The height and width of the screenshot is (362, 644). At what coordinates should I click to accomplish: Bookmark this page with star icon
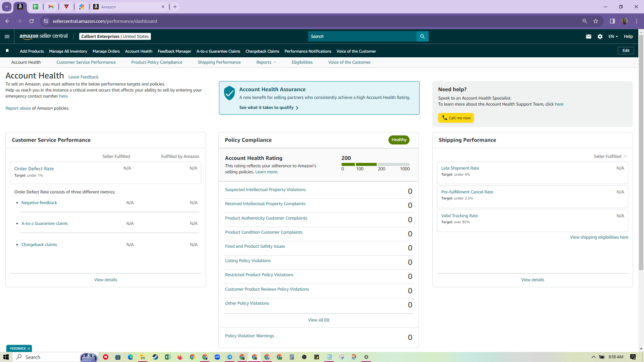click(596, 21)
